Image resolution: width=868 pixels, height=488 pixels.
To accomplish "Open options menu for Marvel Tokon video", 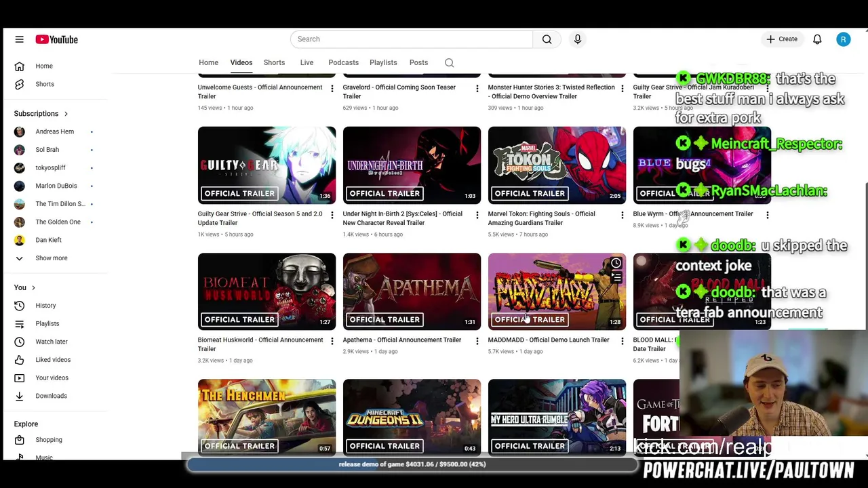I will click(622, 216).
